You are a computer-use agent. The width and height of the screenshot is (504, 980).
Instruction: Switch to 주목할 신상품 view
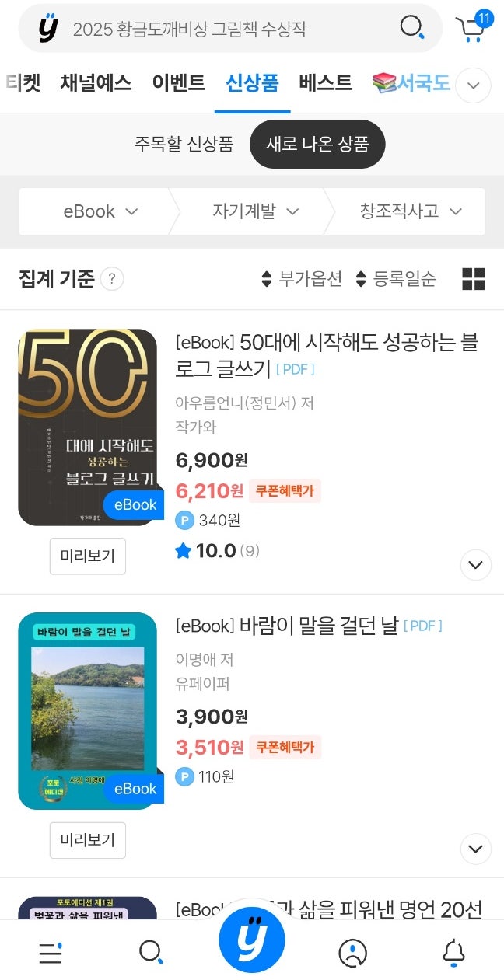(x=184, y=144)
